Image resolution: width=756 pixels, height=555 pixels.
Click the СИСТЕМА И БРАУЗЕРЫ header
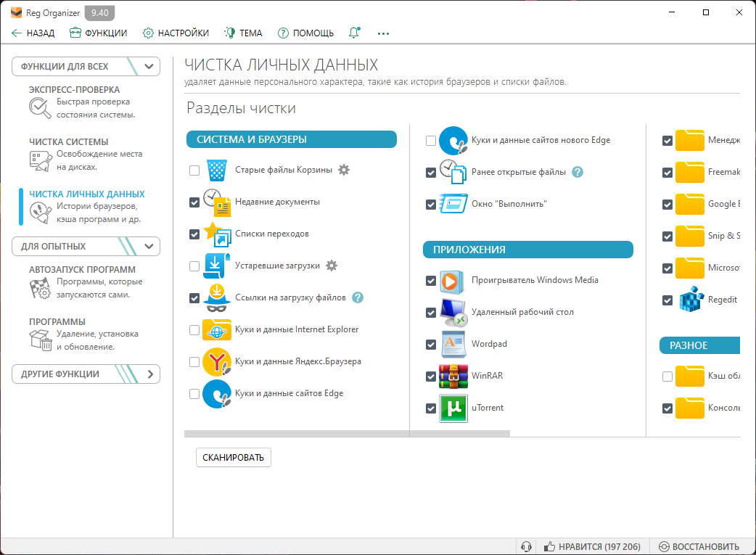click(292, 139)
